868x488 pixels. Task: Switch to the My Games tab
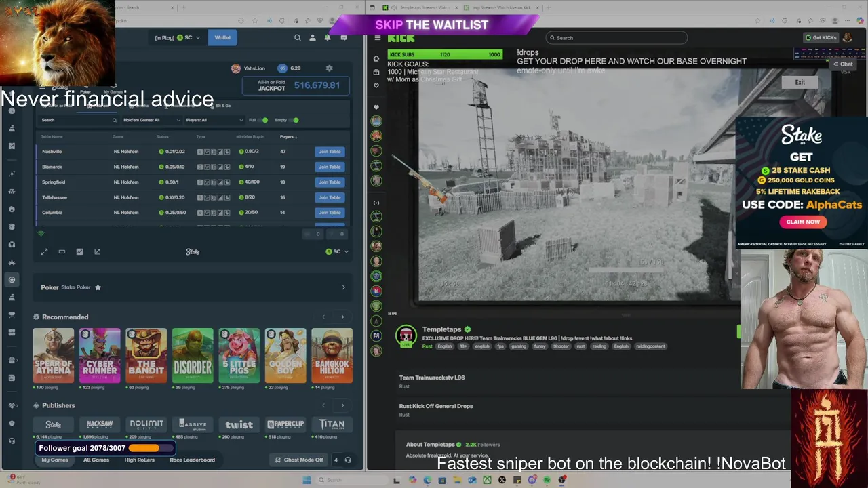point(55,460)
